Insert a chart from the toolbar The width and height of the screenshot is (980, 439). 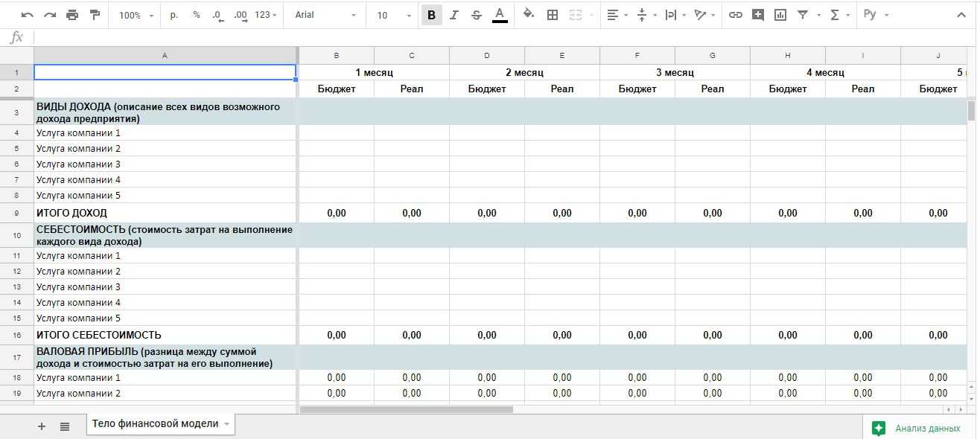coord(780,15)
